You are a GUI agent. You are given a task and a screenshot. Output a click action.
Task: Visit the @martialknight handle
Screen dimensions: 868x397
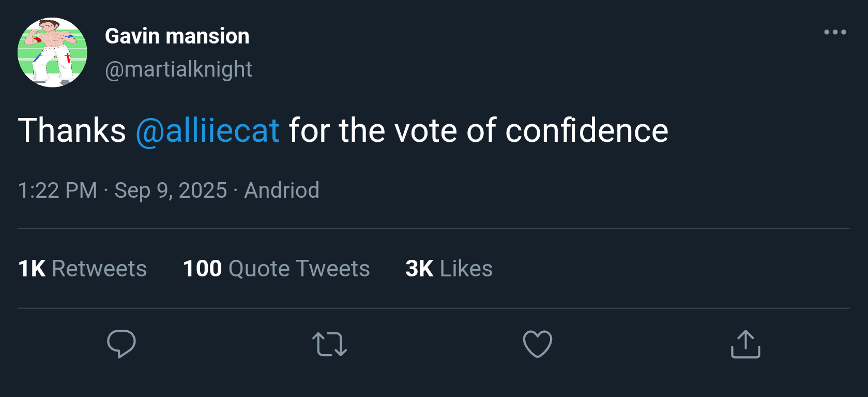point(178,69)
